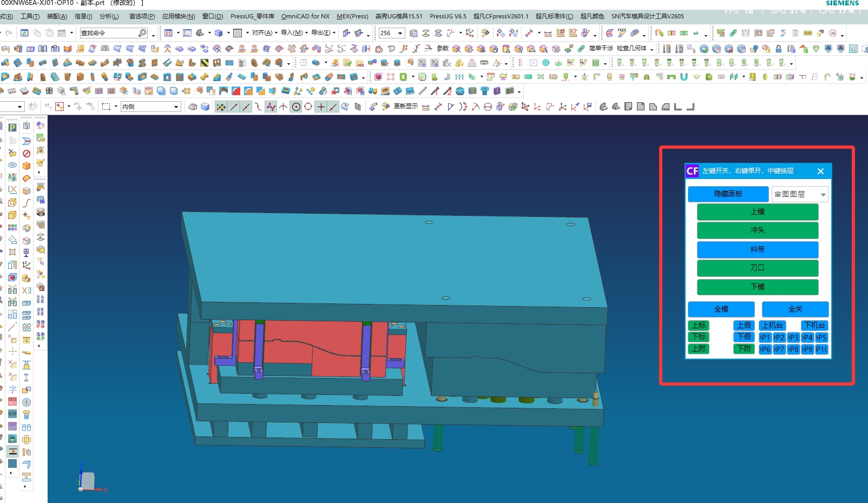
Task: Open the 装配(A) menu
Action: pos(57,16)
